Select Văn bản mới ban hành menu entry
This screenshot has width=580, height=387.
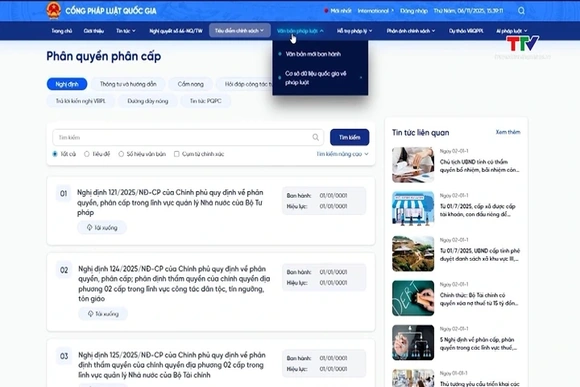coord(313,54)
